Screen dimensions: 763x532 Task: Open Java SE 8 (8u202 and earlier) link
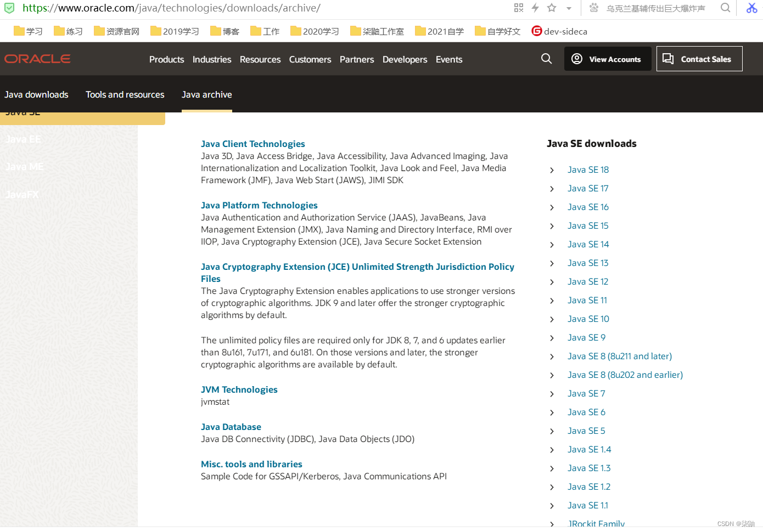[625, 375]
